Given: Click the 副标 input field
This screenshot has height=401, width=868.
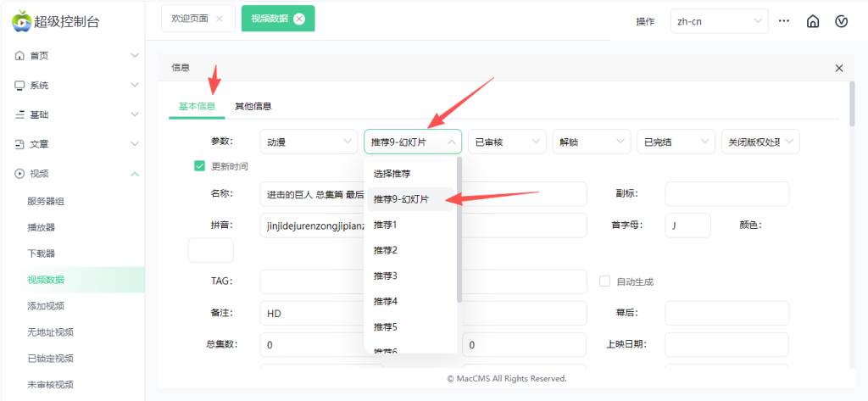Looking at the screenshot, I should coord(726,193).
